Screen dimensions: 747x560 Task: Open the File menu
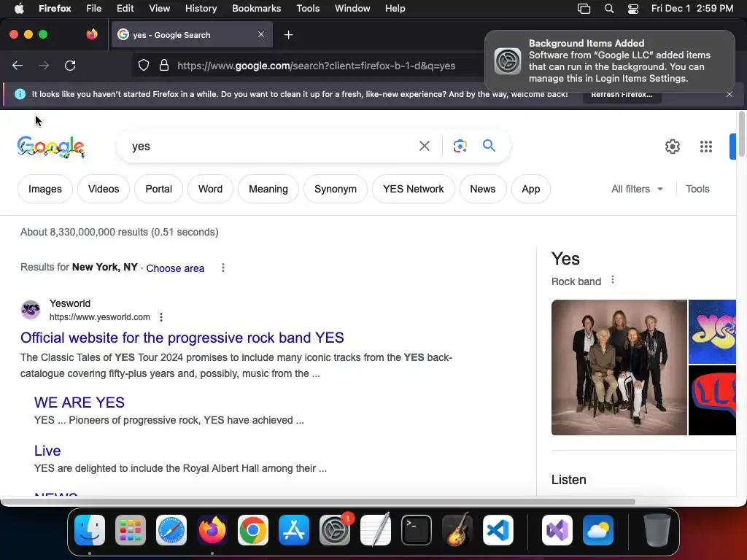(x=94, y=9)
